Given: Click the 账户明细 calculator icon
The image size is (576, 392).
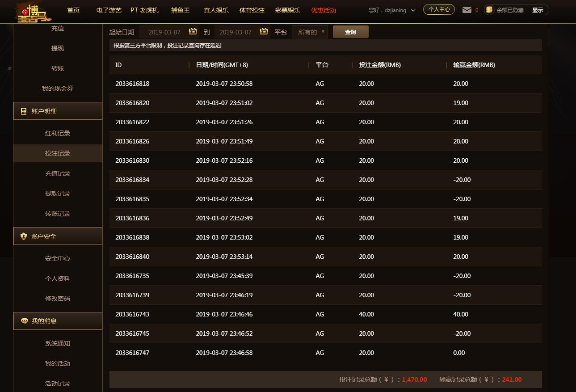Looking at the screenshot, I should [24, 111].
